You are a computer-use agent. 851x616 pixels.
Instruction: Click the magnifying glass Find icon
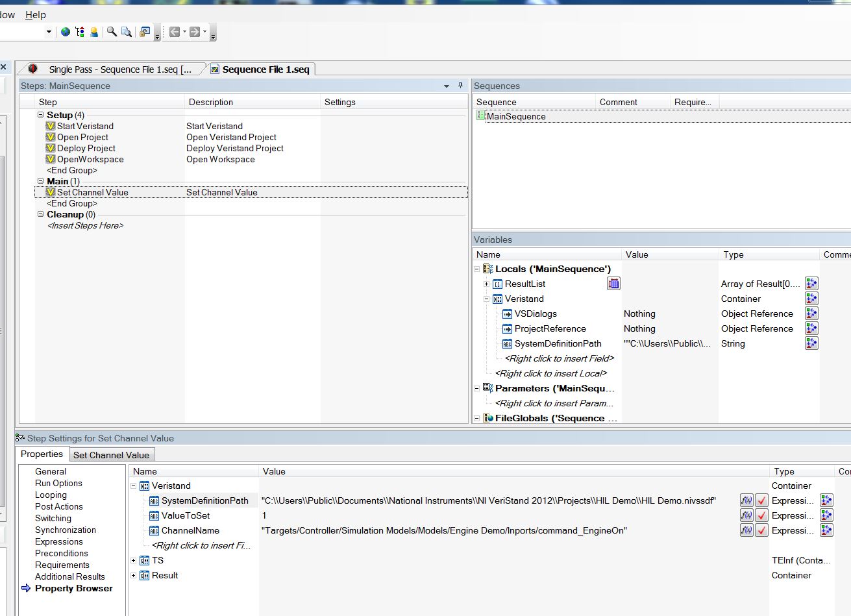112,32
